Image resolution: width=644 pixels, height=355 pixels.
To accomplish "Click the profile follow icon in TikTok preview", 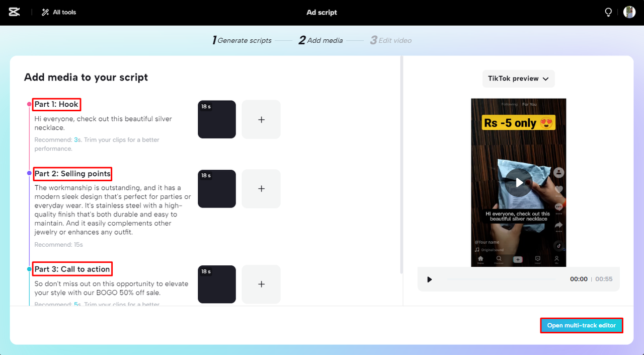I will [558, 172].
